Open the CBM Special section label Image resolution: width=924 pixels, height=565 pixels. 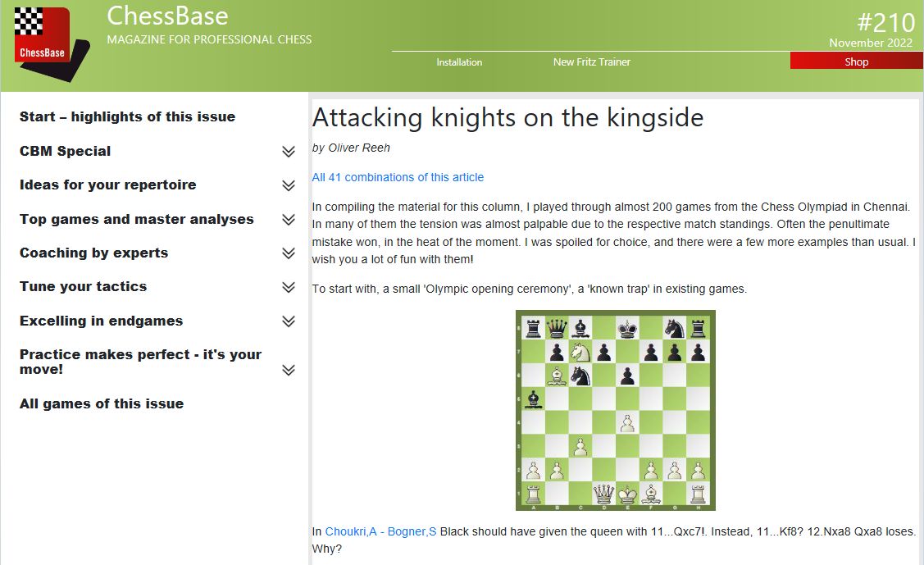tap(65, 151)
